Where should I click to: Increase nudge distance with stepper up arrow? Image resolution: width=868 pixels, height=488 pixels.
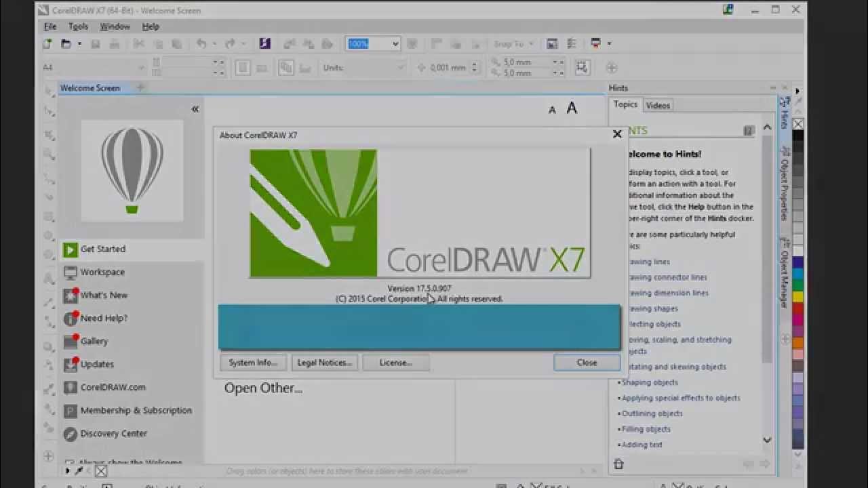tap(475, 64)
